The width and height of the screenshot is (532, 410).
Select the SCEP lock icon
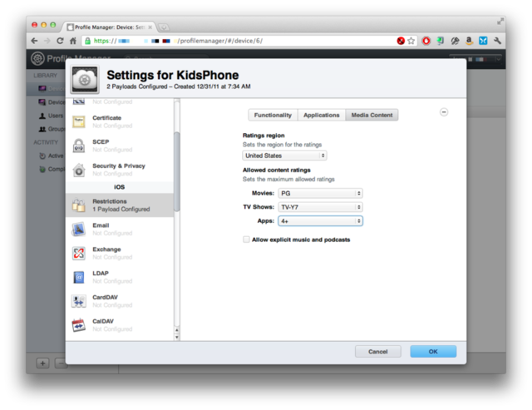pos(79,146)
